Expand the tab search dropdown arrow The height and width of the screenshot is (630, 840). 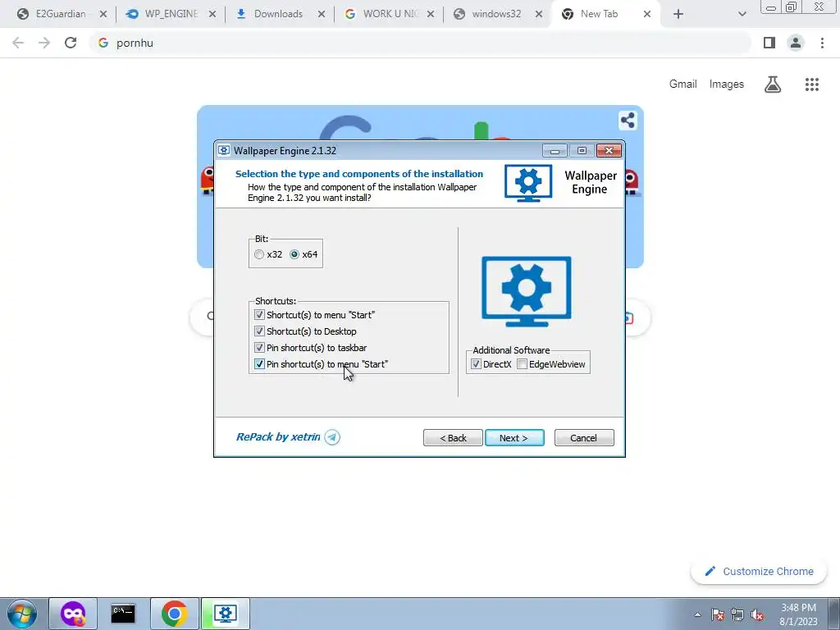742,14
